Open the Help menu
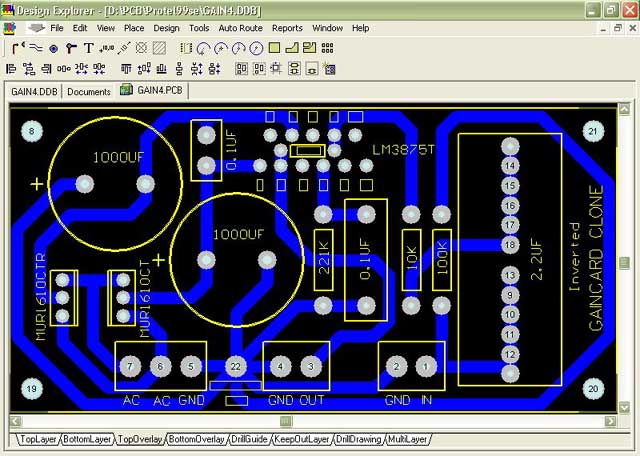 coord(360,28)
